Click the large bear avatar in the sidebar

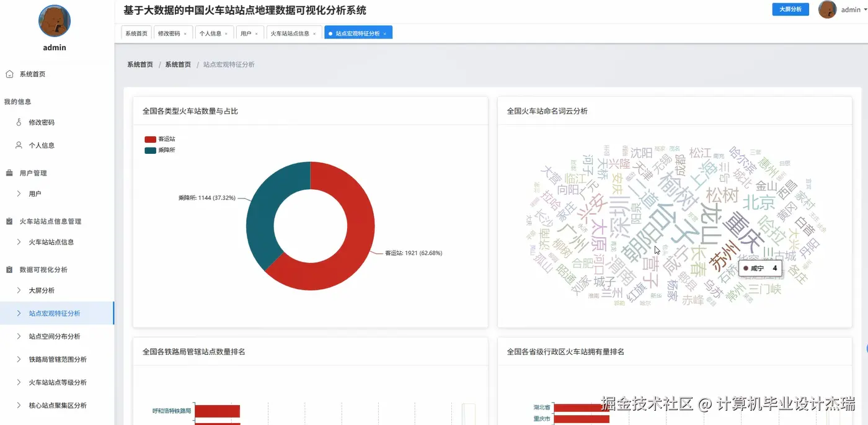[x=55, y=21]
